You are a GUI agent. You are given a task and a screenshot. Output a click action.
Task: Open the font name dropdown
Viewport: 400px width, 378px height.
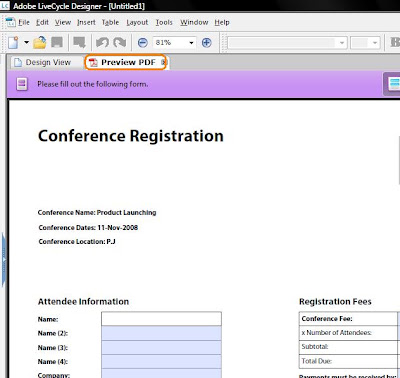point(342,43)
